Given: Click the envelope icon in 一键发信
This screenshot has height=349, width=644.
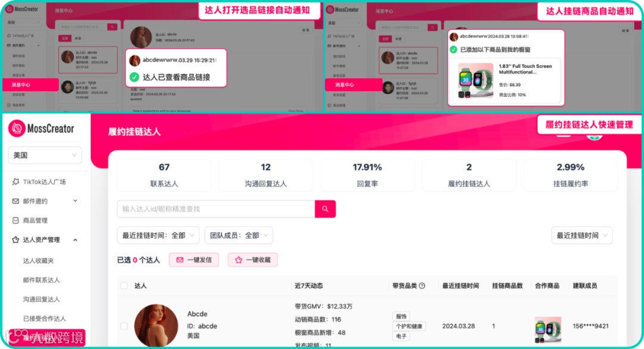Looking at the screenshot, I should click(180, 260).
